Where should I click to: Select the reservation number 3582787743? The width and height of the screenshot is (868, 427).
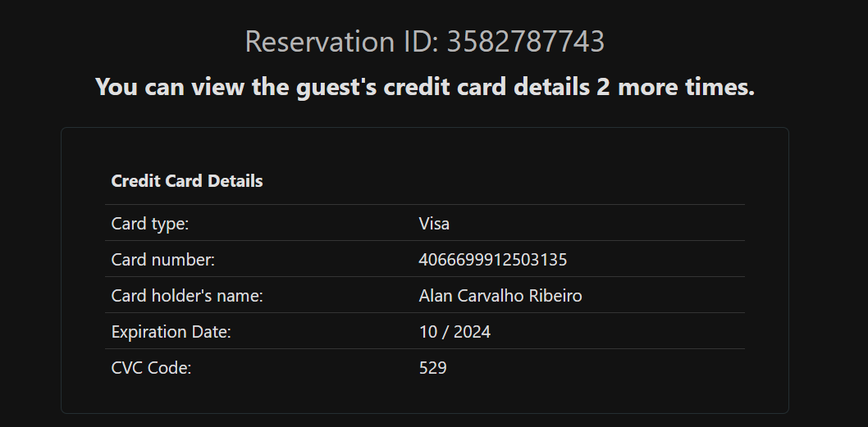coord(525,41)
